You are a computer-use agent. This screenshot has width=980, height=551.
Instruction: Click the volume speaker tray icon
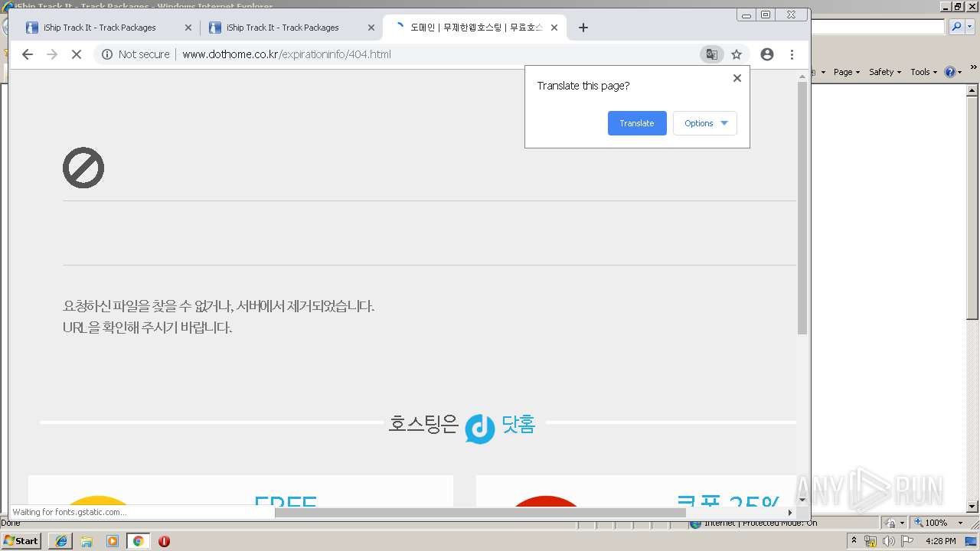(888, 541)
